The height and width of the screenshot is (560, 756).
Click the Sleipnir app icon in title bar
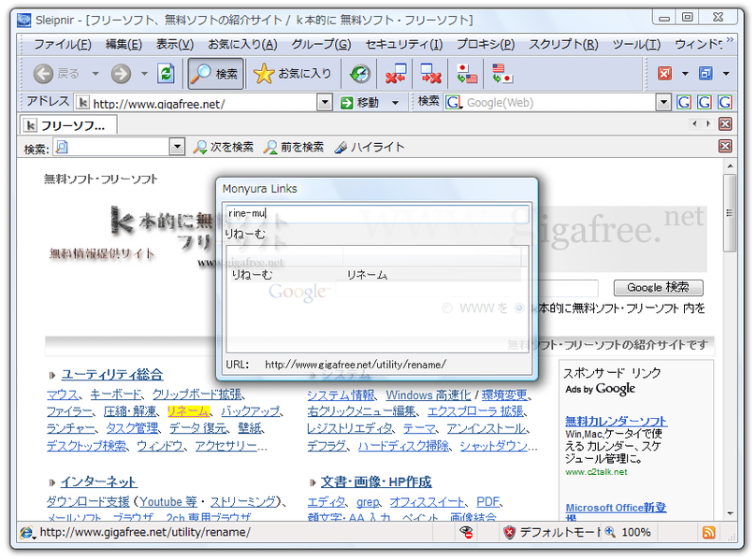point(24,21)
